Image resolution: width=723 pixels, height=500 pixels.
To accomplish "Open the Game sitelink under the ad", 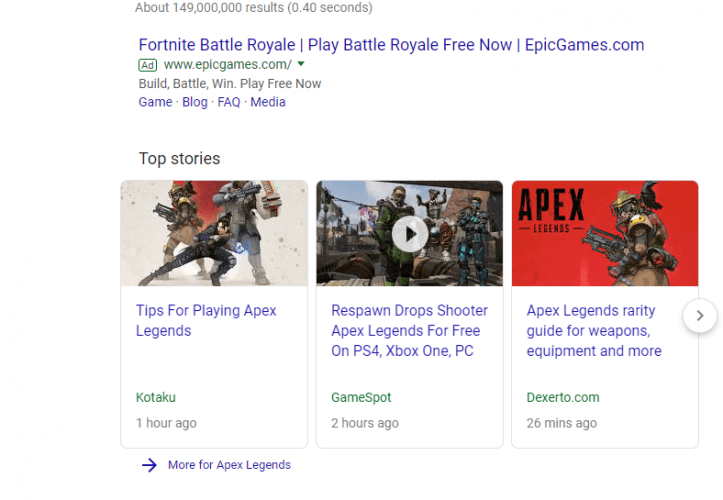I will (155, 102).
